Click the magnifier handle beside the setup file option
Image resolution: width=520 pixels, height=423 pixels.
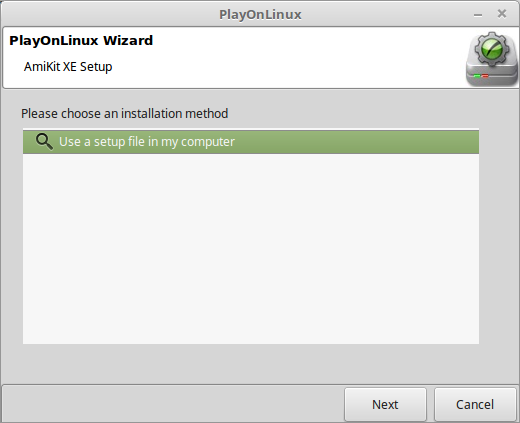(49, 146)
